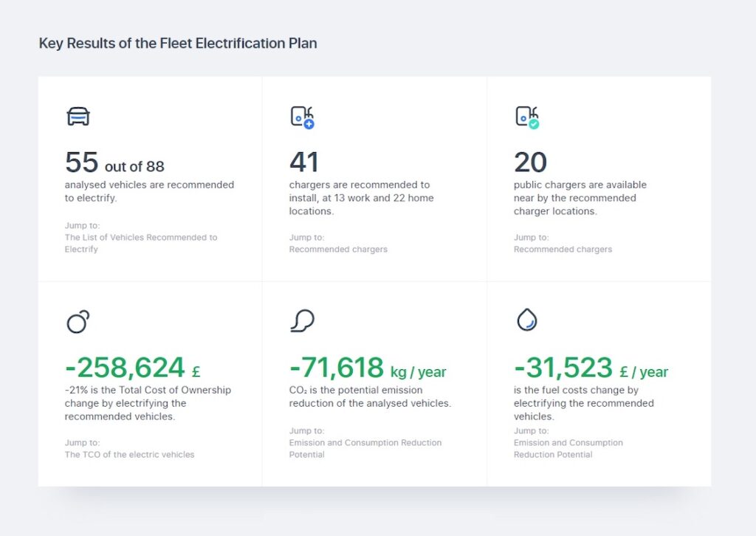Click the -21% Total Cost of Ownership description
756x536 pixels.
click(148, 403)
